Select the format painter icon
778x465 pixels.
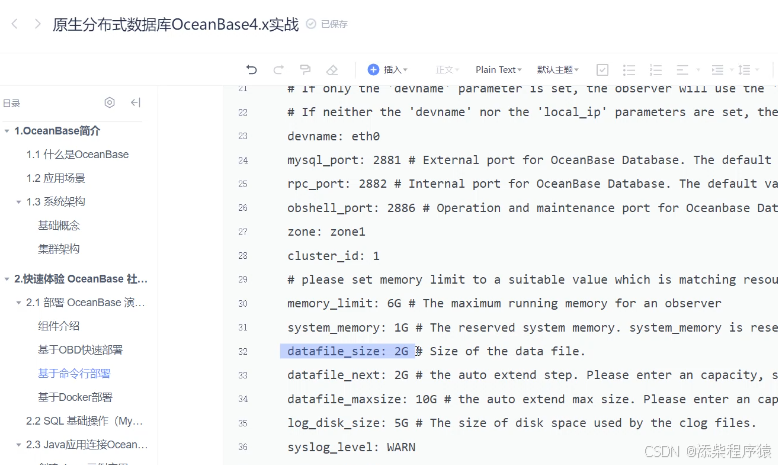tap(305, 70)
